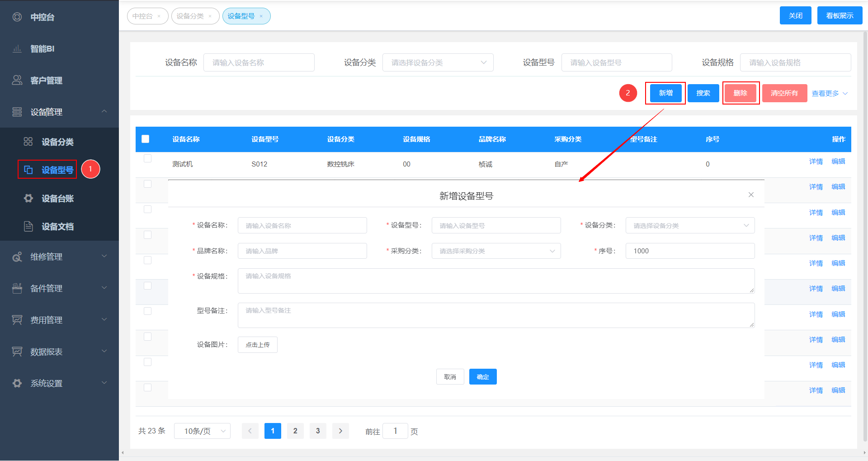
Task: Click the 中控台 sidebar icon
Action: coord(17,17)
